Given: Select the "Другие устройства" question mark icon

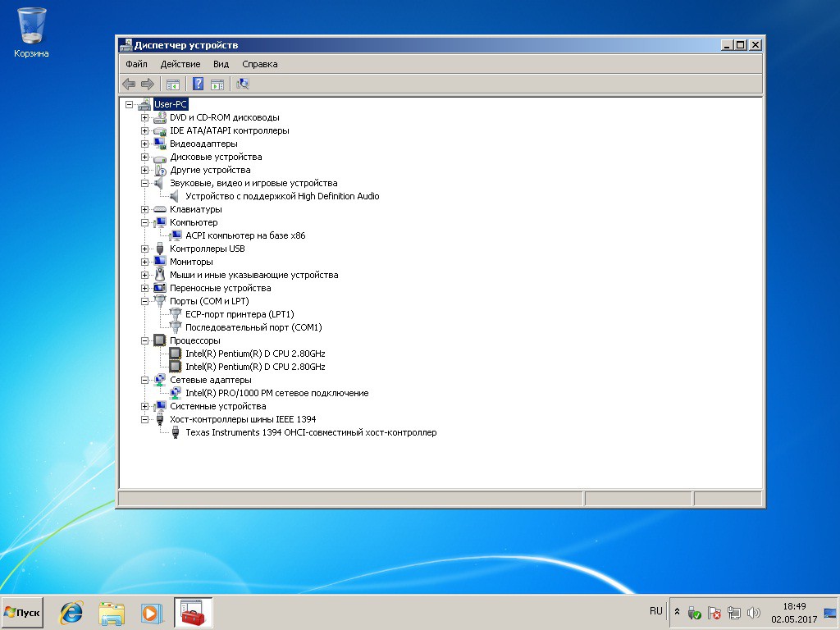Looking at the screenshot, I should click(x=160, y=171).
